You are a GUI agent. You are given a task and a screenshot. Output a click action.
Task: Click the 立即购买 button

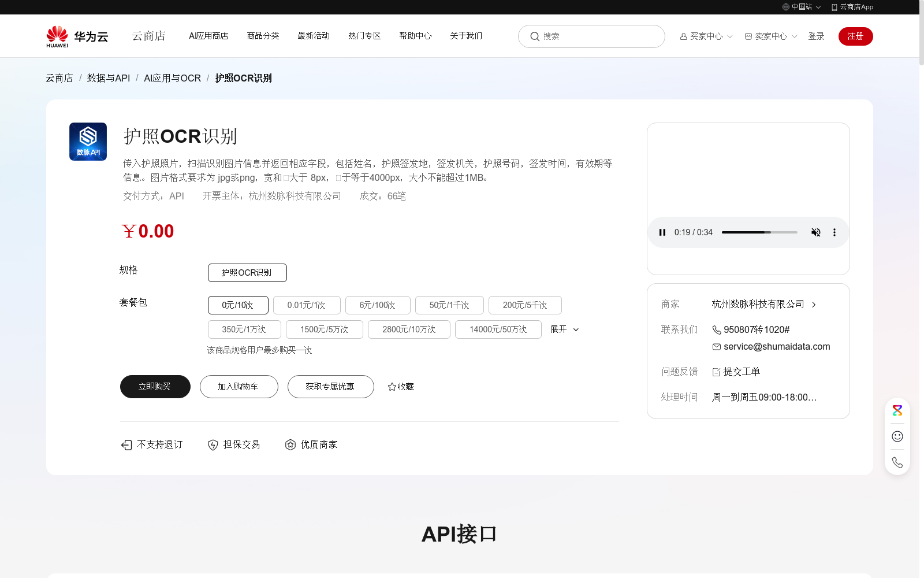155,387
